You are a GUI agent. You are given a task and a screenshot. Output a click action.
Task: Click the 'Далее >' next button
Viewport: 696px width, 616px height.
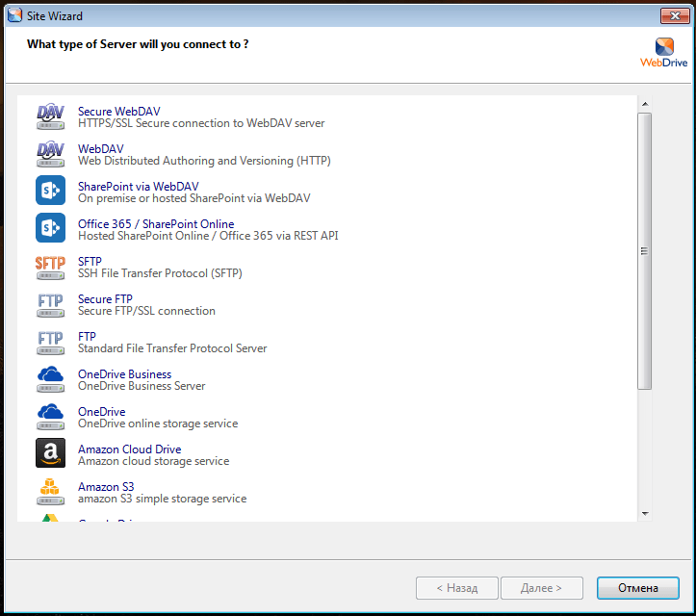[542, 588]
